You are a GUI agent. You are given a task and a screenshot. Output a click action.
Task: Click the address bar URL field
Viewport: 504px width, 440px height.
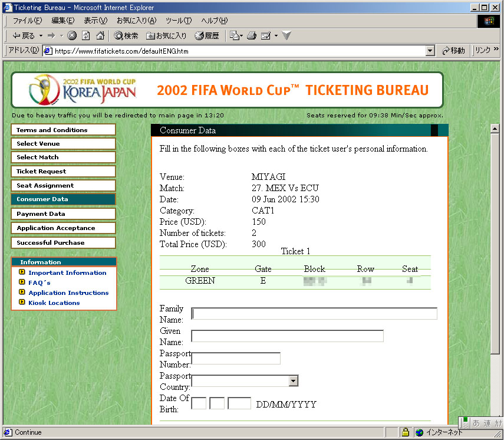[x=239, y=51]
